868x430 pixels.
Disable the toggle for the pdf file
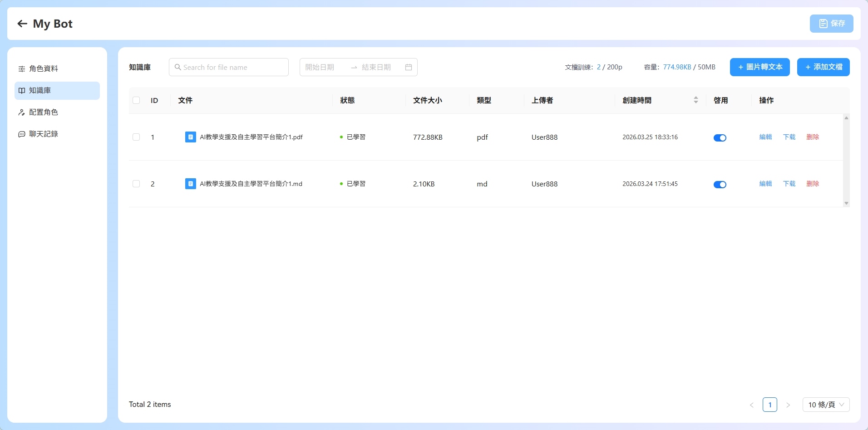point(720,138)
